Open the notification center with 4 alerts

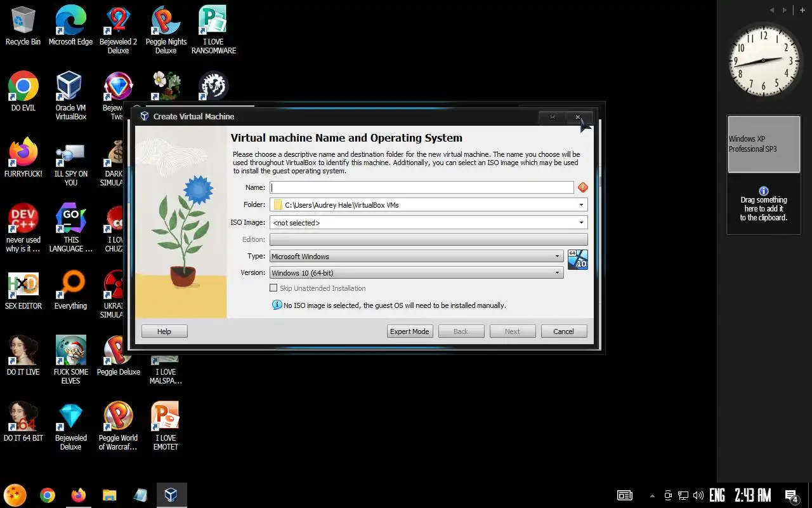tap(792, 496)
